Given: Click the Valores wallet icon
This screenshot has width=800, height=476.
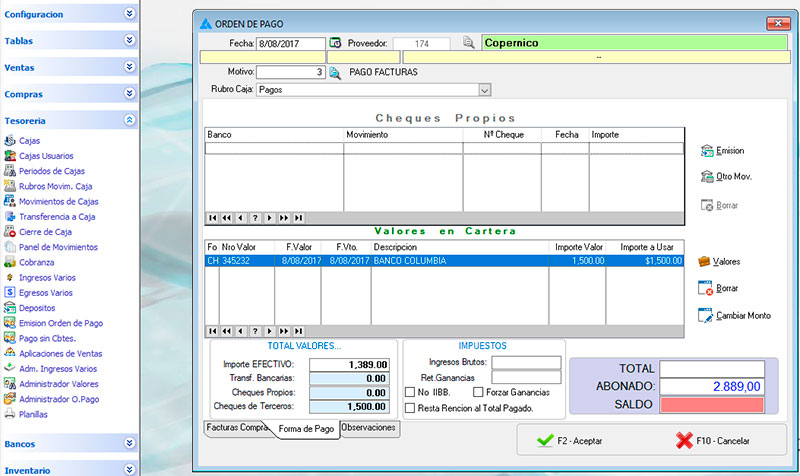Looking at the screenshot, I should click(704, 261).
